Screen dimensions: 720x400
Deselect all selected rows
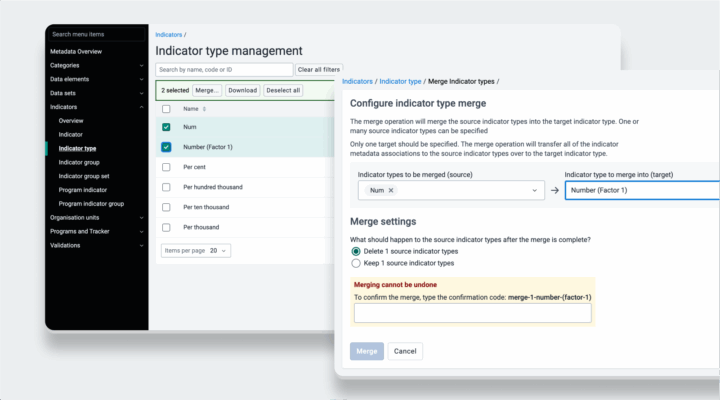click(x=283, y=90)
